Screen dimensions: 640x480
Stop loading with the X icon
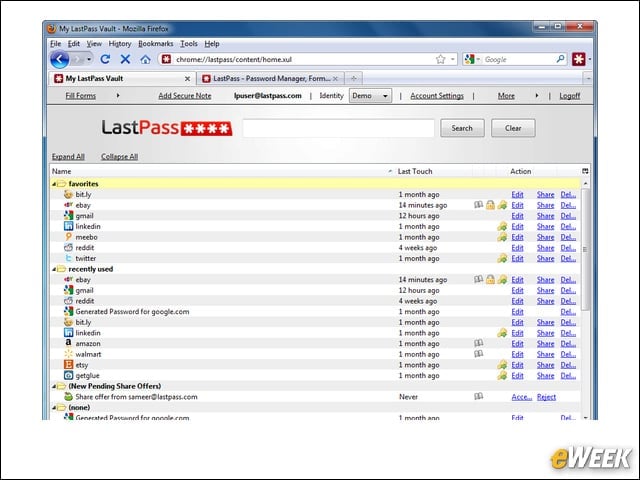125,60
